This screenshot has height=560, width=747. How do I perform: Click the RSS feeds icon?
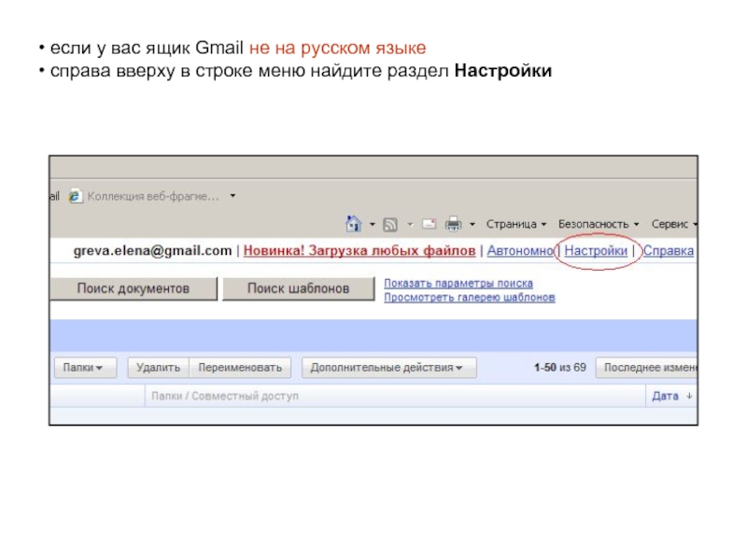pyautogui.click(x=390, y=224)
